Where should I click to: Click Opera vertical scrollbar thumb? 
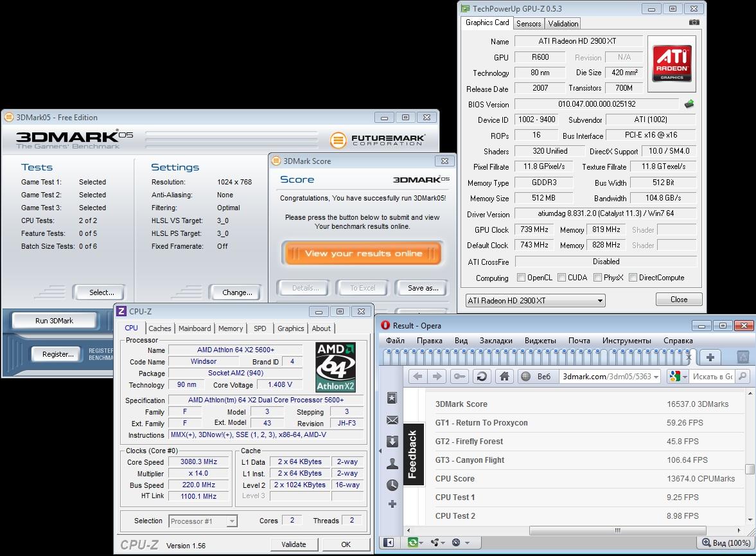click(750, 469)
